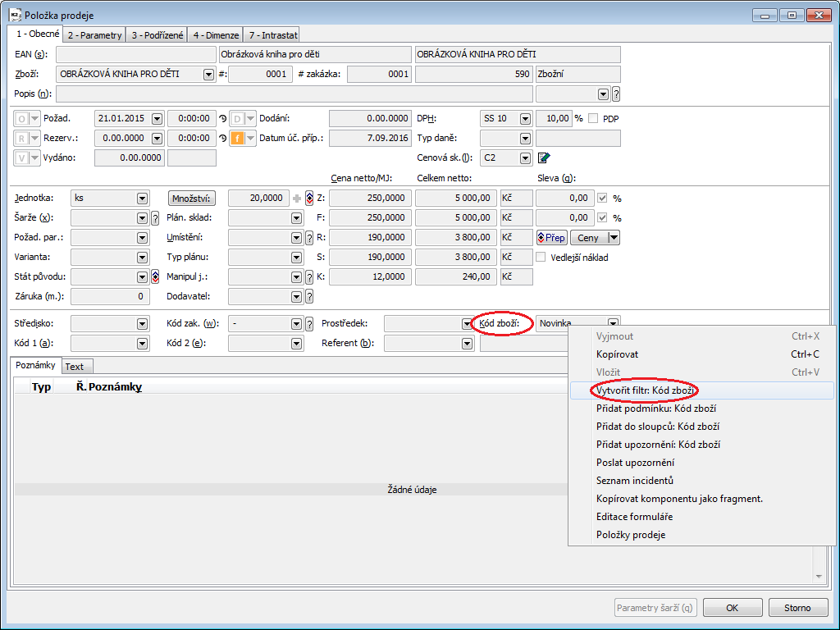The width and height of the screenshot is (840, 630).
Task: Choose Kopírovat in context menu
Action: [702, 354]
